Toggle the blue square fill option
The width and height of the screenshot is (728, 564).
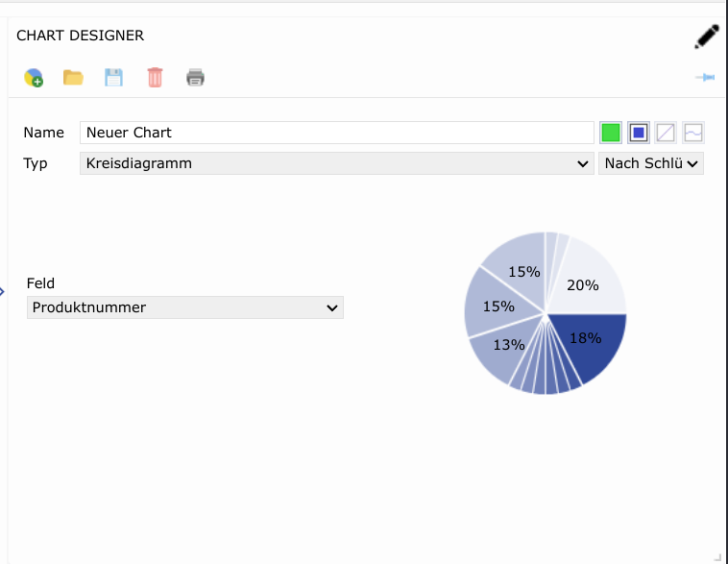click(639, 133)
